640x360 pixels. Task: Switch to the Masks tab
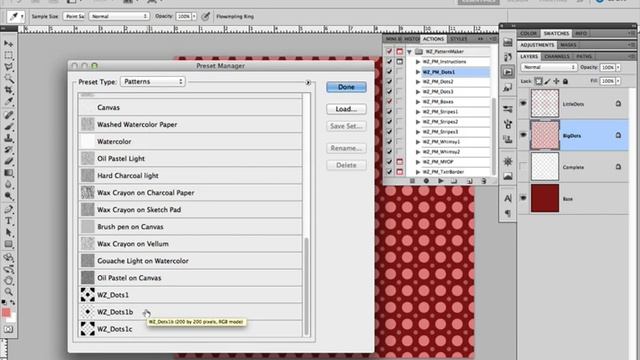coord(568,45)
